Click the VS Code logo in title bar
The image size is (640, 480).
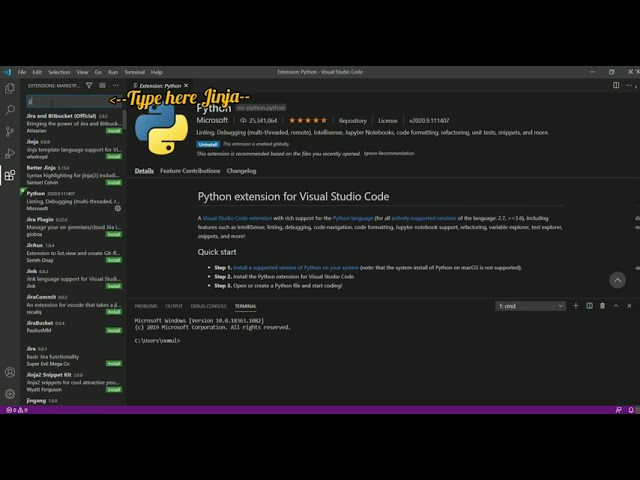tap(8, 72)
